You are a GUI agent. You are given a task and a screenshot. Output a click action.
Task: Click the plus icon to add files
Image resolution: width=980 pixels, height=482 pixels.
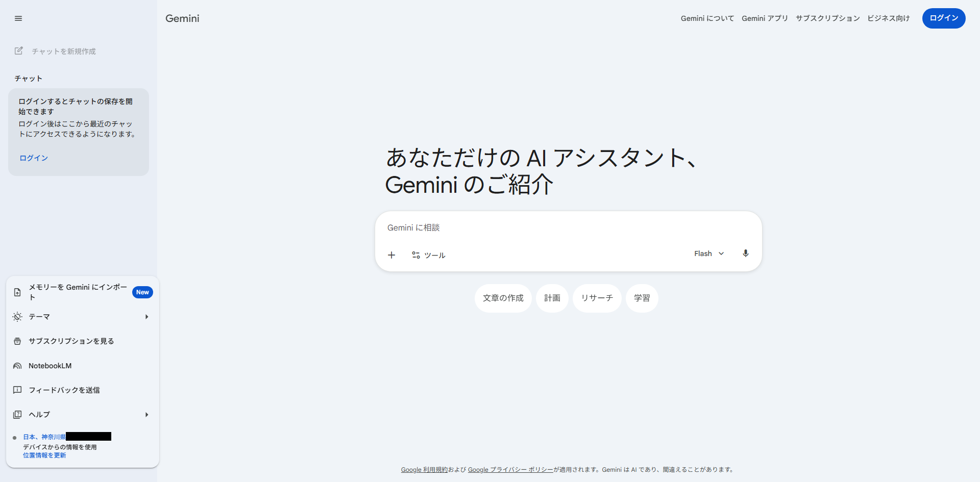pyautogui.click(x=391, y=255)
